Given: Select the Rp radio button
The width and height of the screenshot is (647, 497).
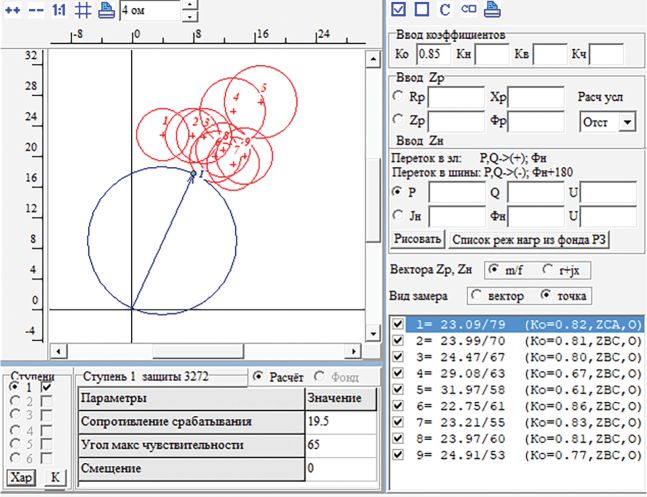Looking at the screenshot, I should [398, 96].
